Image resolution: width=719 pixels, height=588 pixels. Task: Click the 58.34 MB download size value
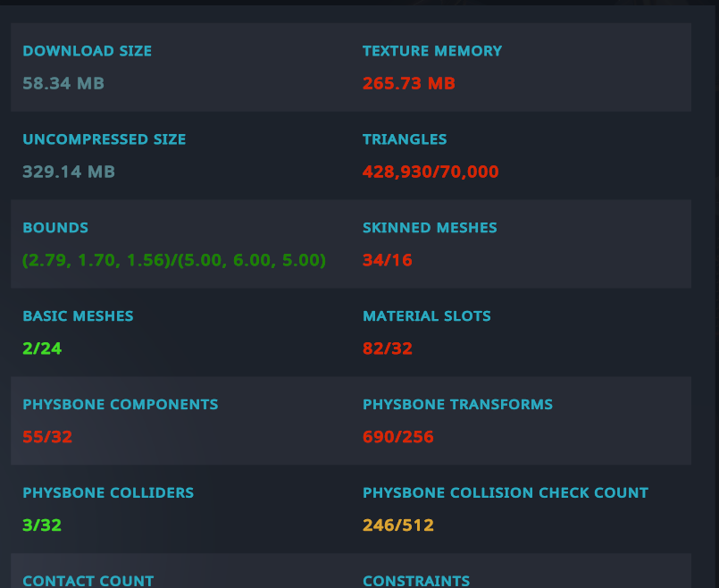tap(63, 83)
